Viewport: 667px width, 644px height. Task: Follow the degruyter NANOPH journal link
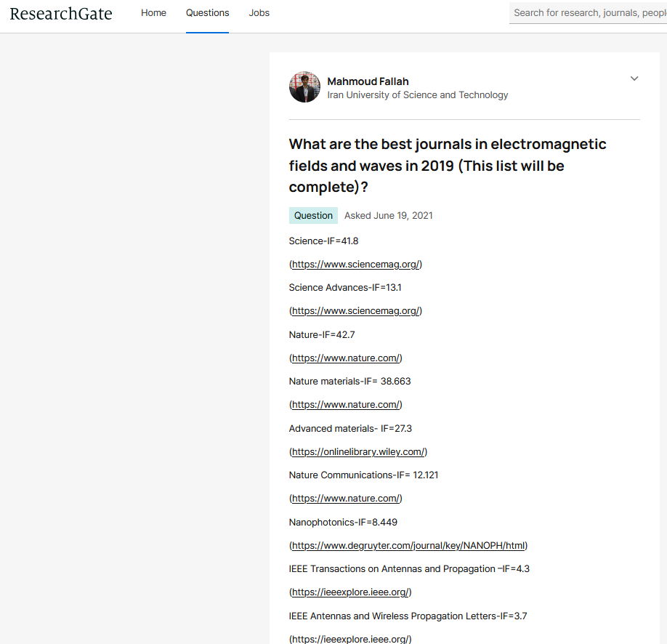pos(408,546)
